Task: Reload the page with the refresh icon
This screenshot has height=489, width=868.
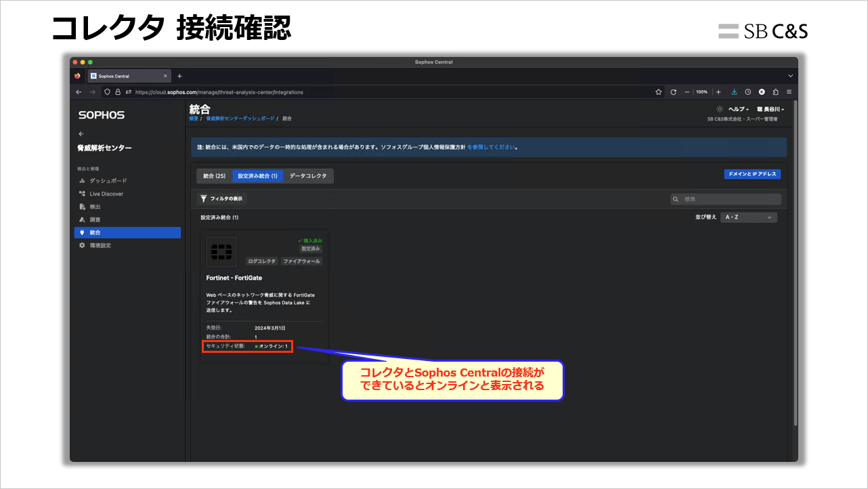Action: pyautogui.click(x=674, y=92)
